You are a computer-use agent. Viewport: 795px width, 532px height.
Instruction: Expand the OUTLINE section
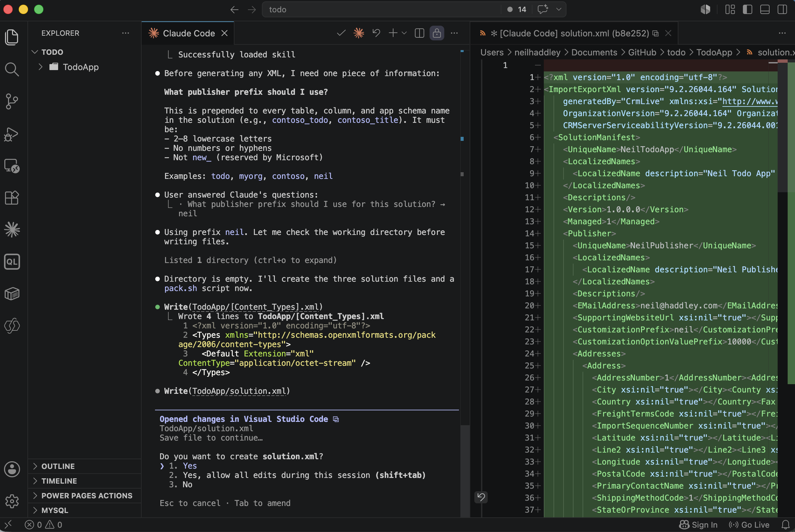click(84, 466)
